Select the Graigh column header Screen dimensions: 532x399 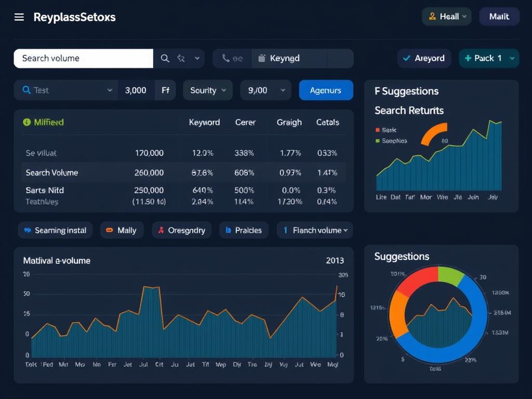tap(289, 122)
